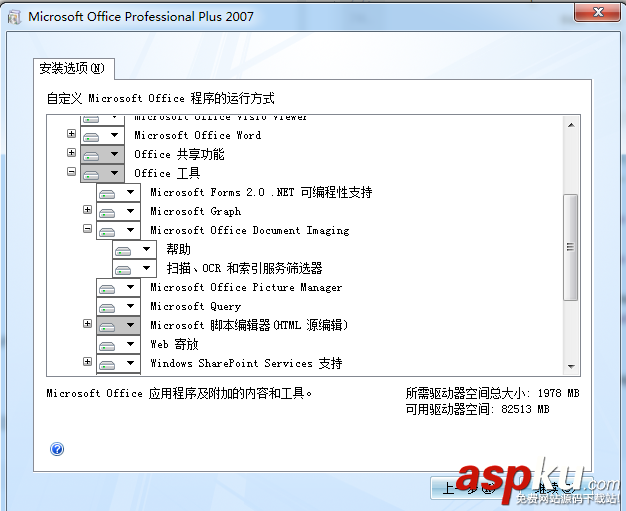Select the 安装选项(N) tab
The width and height of the screenshot is (626, 511).
pos(73,68)
